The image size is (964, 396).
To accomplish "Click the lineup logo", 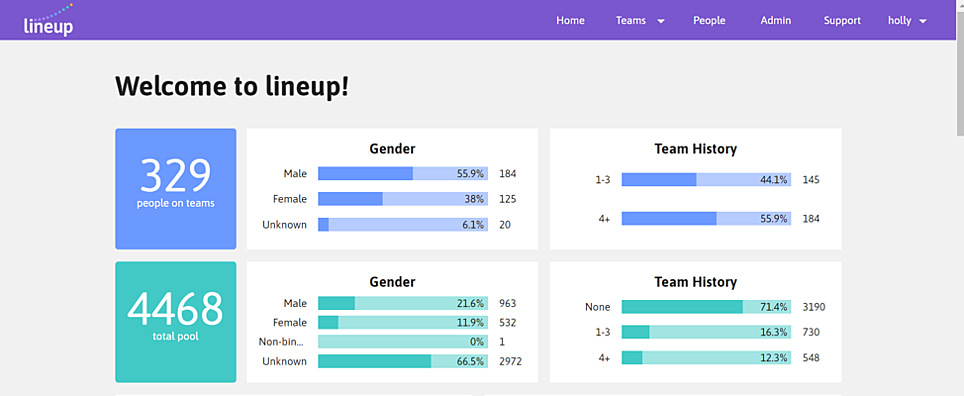I will pos(49,20).
